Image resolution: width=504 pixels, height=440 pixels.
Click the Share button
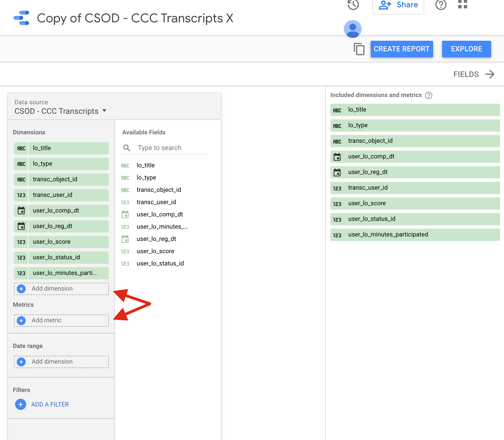point(398,5)
